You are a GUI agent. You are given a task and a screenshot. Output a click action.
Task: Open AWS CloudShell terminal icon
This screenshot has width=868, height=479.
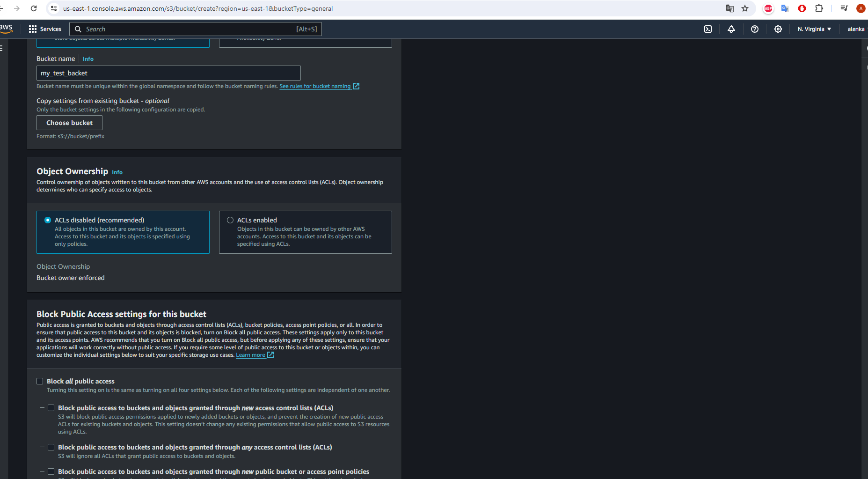click(x=708, y=29)
